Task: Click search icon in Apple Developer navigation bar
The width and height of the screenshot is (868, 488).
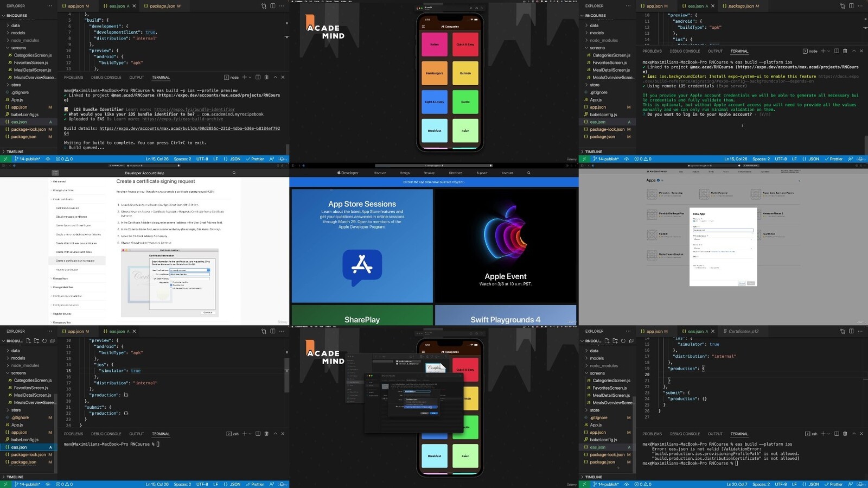Action: tap(529, 173)
